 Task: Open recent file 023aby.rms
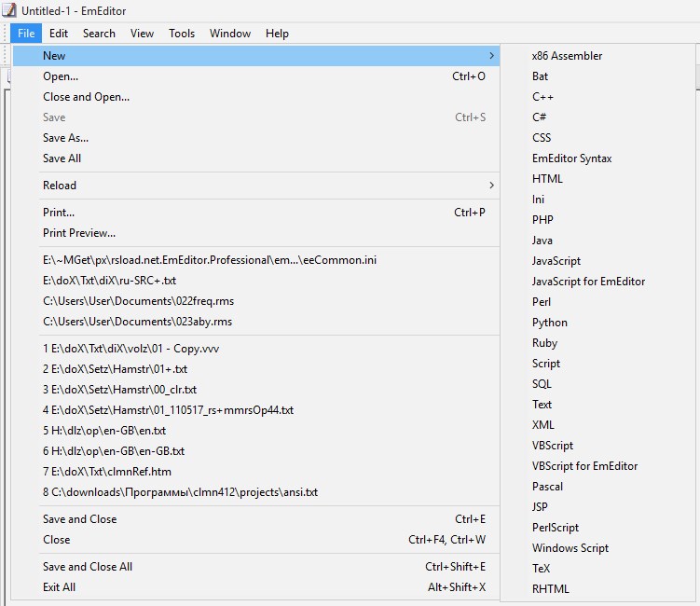pos(255,322)
